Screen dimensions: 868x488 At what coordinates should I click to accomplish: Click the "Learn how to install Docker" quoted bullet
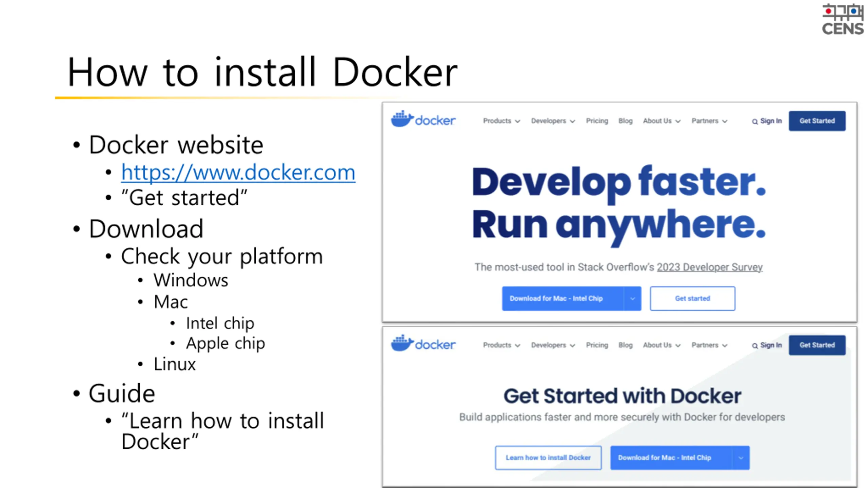[223, 431]
